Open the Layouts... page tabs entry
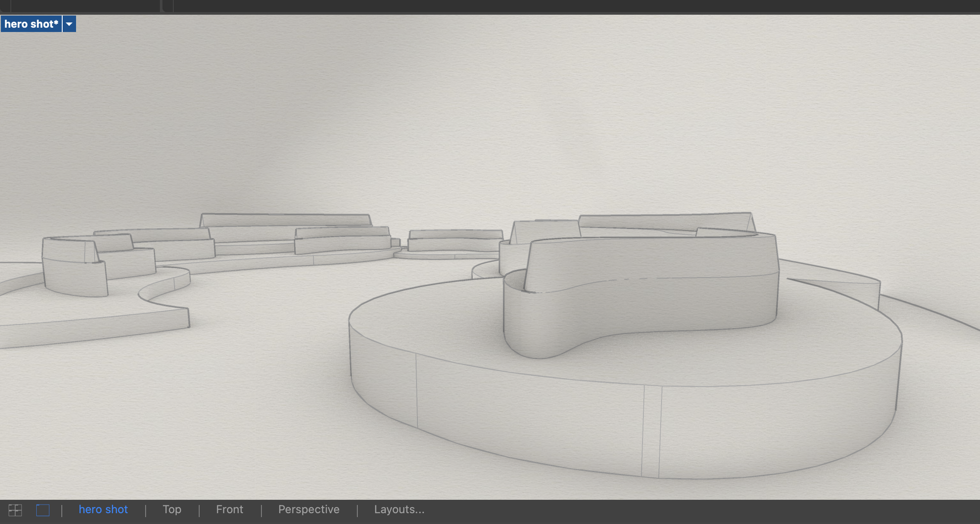 point(399,509)
